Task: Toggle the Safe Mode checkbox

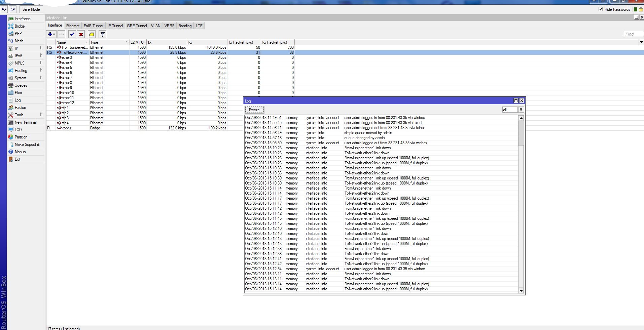Action: click(31, 9)
